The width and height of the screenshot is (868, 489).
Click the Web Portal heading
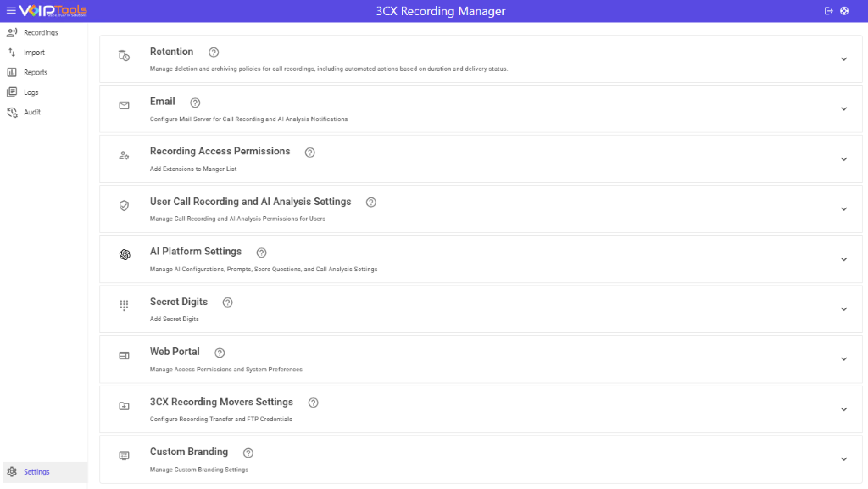(175, 351)
